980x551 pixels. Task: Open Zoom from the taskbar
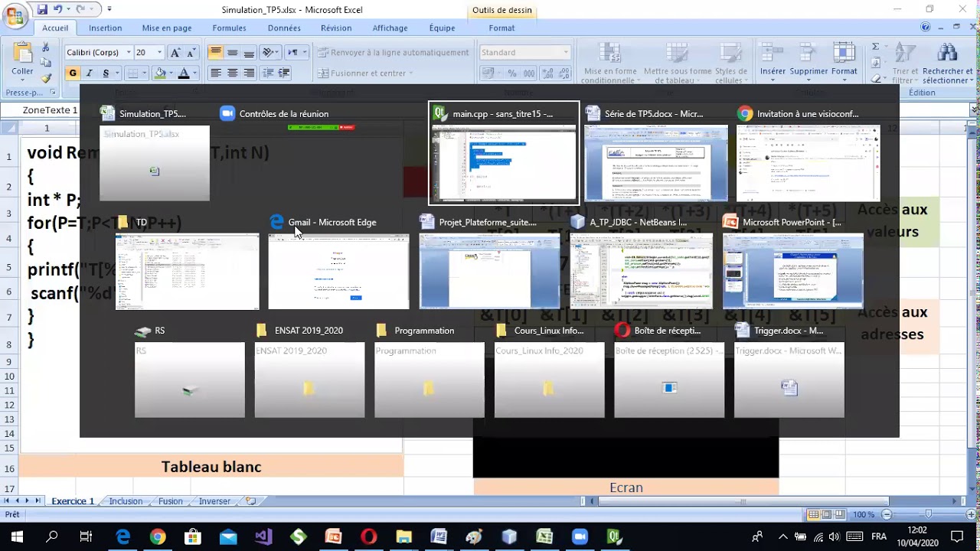click(x=580, y=536)
